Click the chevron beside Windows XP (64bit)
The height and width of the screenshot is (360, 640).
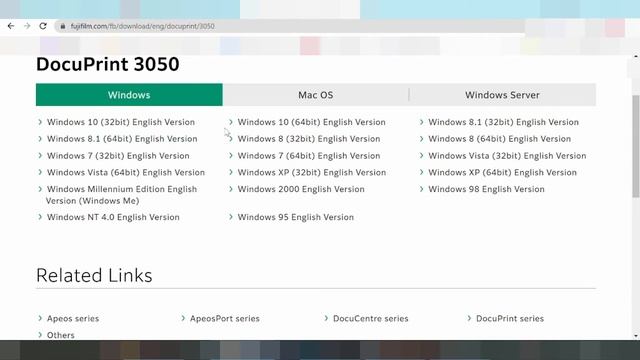(x=422, y=173)
